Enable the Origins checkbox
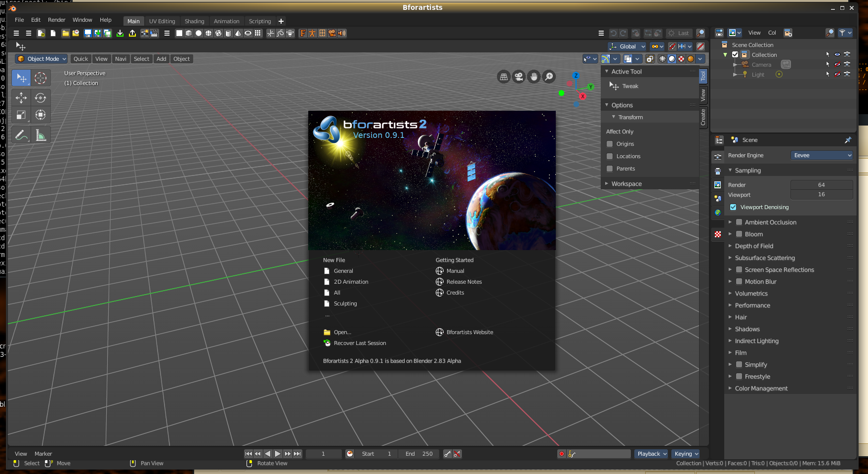Image resolution: width=868 pixels, height=474 pixels. pyautogui.click(x=610, y=144)
